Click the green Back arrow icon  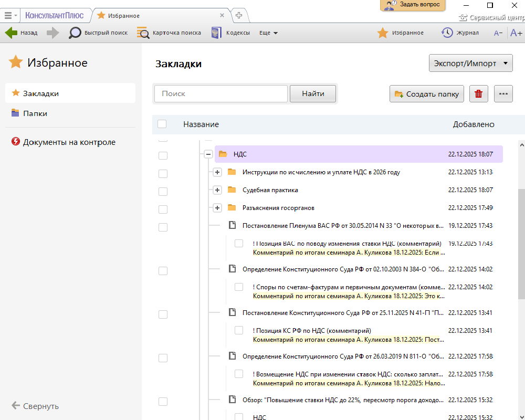click(12, 33)
